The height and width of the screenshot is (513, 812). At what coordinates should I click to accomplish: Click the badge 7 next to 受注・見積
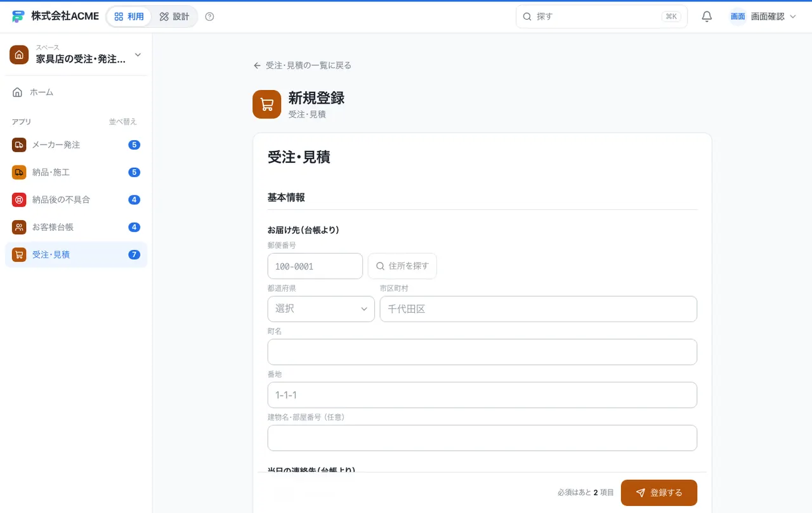[x=134, y=254]
